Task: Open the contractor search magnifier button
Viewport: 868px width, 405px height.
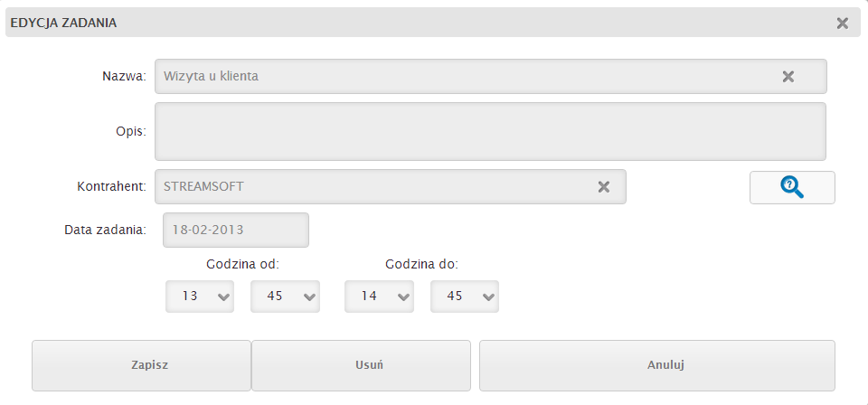Action: (792, 187)
